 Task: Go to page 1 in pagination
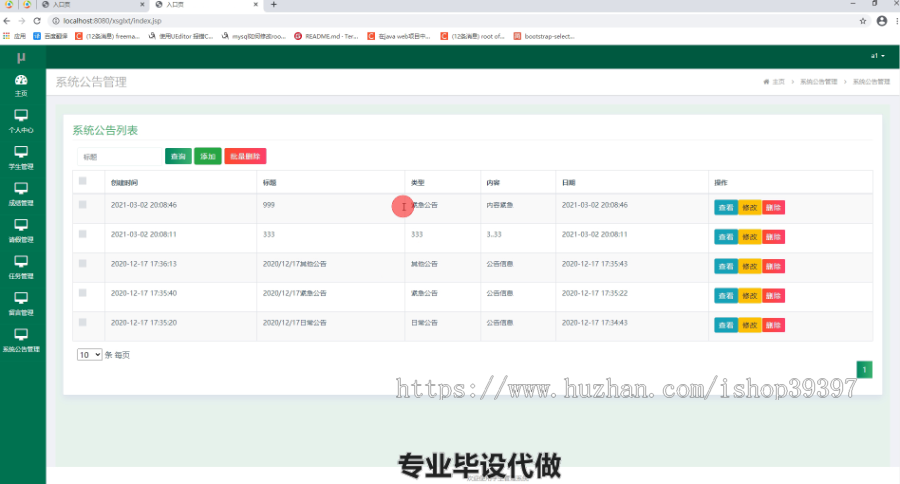tap(864, 370)
